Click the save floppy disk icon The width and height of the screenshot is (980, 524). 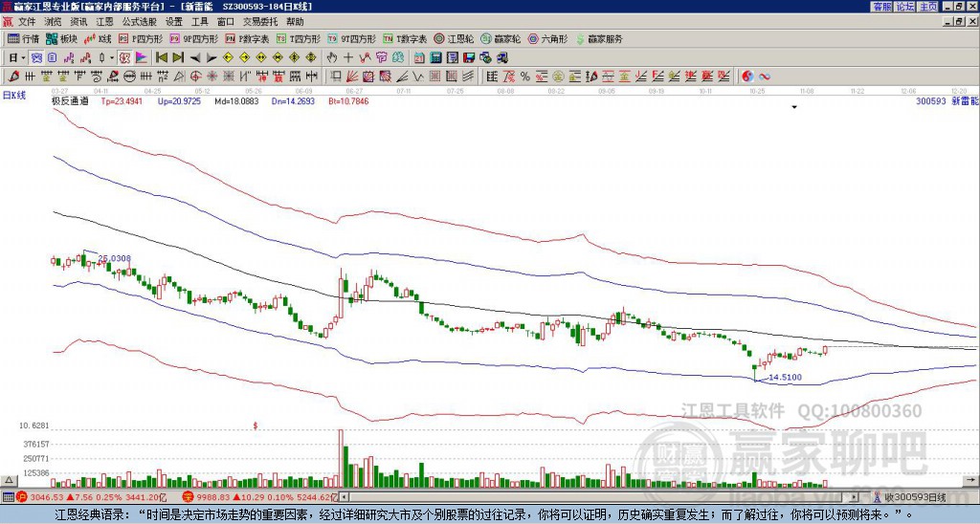[x=469, y=57]
